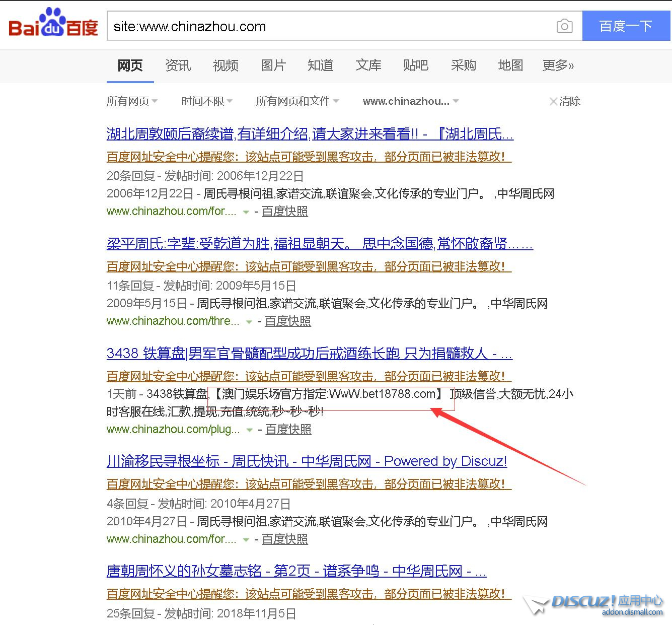672x625 pixels.
Task: Expand arrow next to www.chinazhou.com/thre... URL
Action: pyautogui.click(x=249, y=322)
